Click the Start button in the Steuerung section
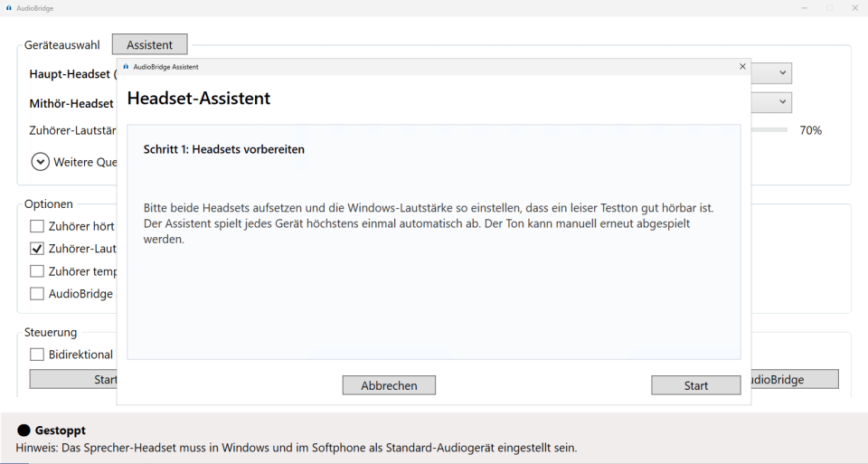 (73, 379)
